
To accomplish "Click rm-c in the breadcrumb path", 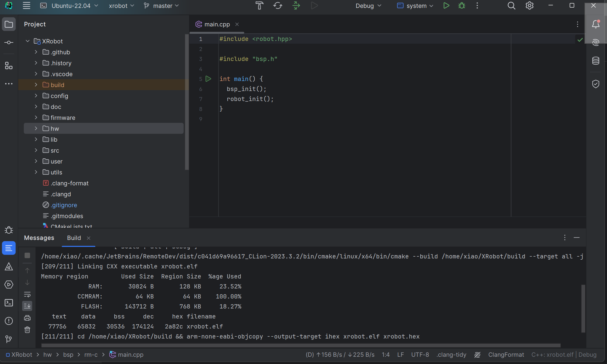I will coord(91,355).
